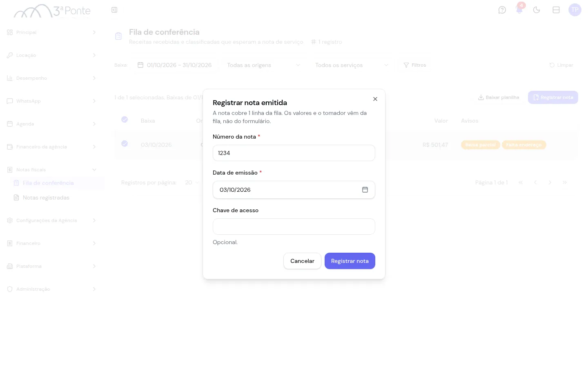Open the Plataforma sidebar menu
The image size is (588, 368).
coord(52,266)
